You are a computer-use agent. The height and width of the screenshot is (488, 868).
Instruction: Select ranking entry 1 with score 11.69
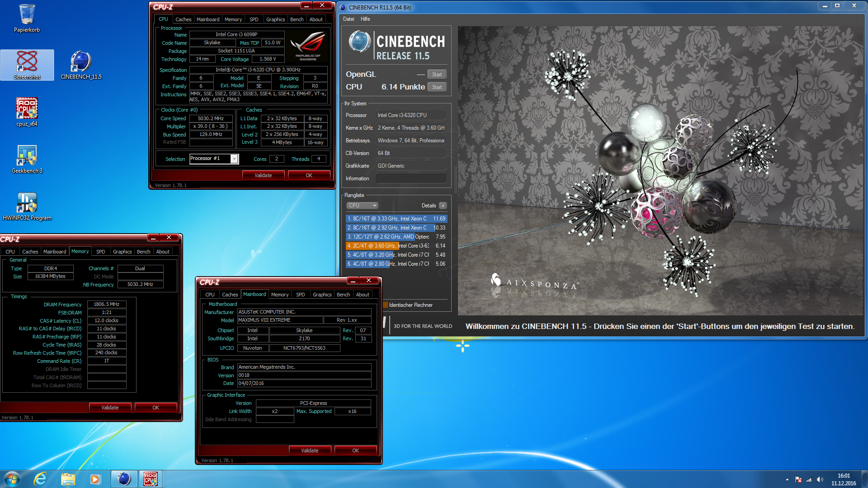396,219
